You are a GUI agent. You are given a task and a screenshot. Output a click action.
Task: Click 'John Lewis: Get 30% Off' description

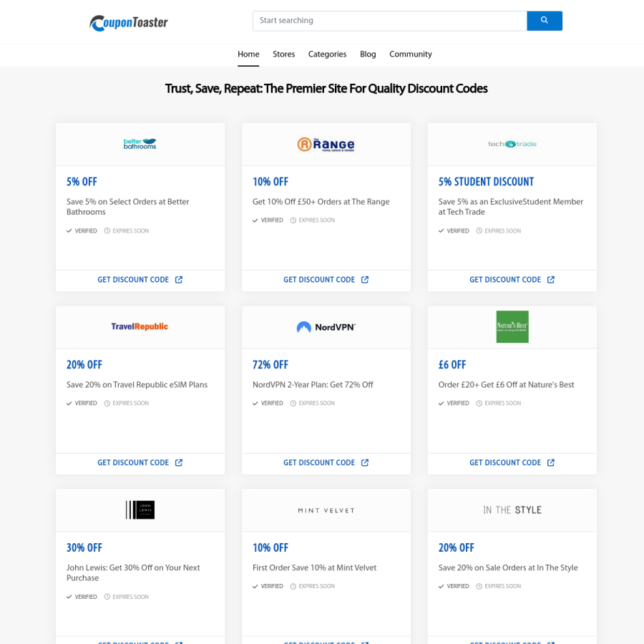133,572
